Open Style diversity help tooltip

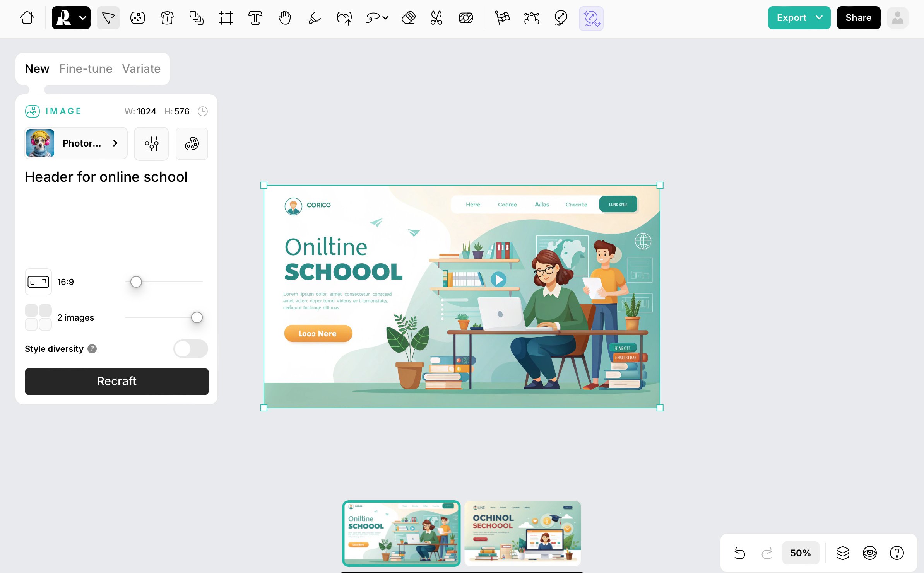coord(92,349)
